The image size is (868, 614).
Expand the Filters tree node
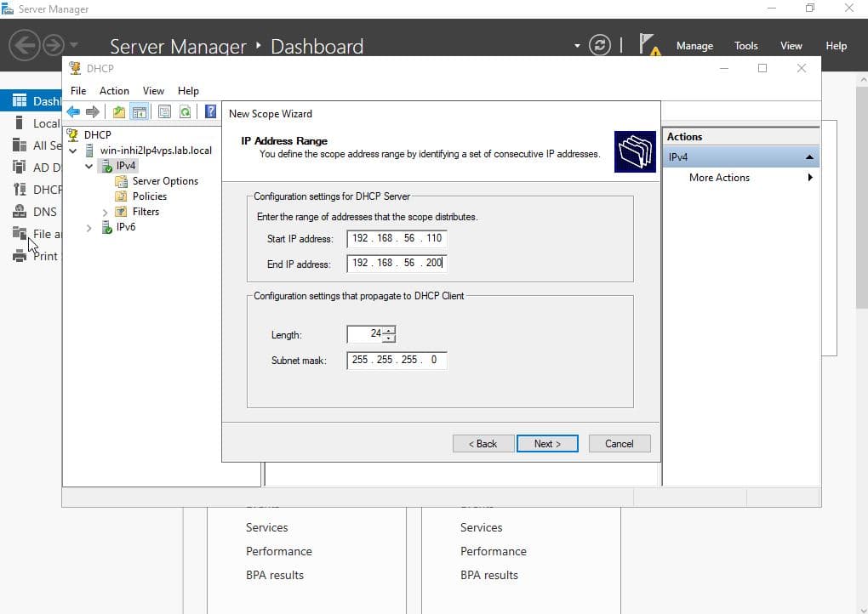[x=106, y=212]
